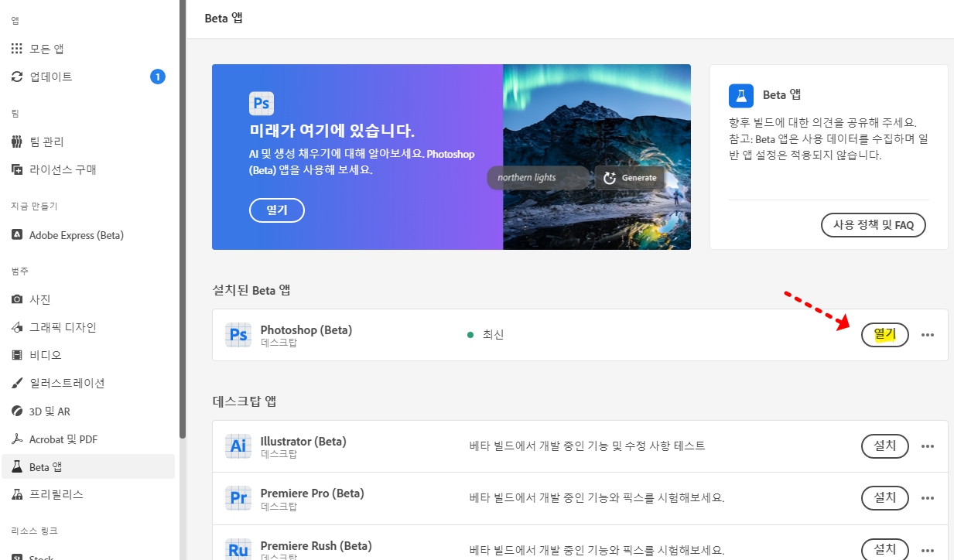Click the Premiere Pro (Beta) app name
Viewport: 954px width, 560px height.
point(313,493)
